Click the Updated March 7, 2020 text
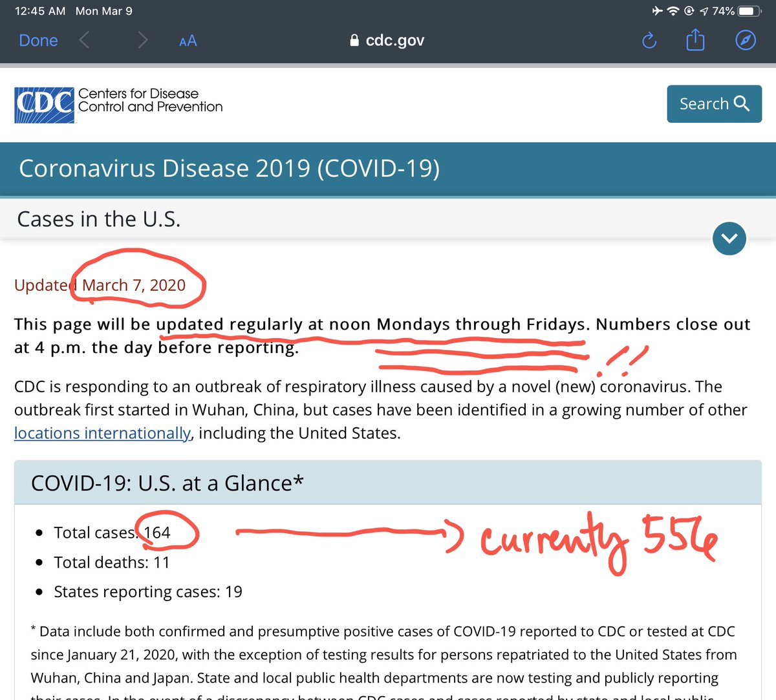This screenshot has height=700, width=776. pyautogui.click(x=100, y=285)
